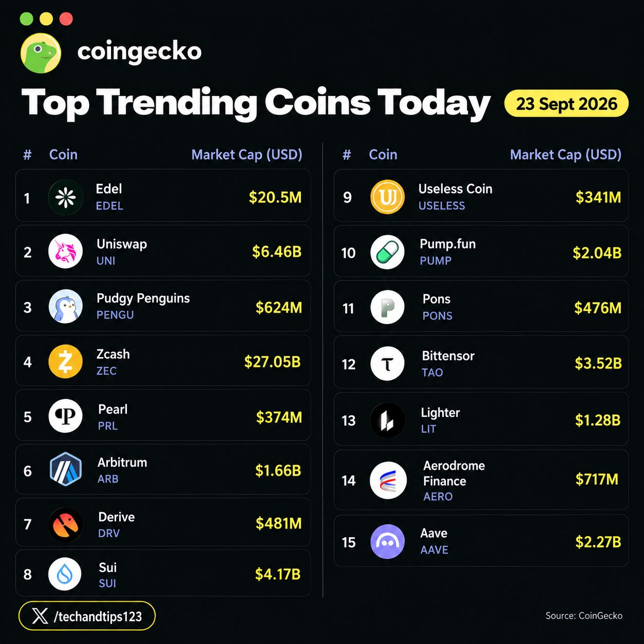Select the Uniswap unicorn icon
The width and height of the screenshot is (644, 644).
65,251
